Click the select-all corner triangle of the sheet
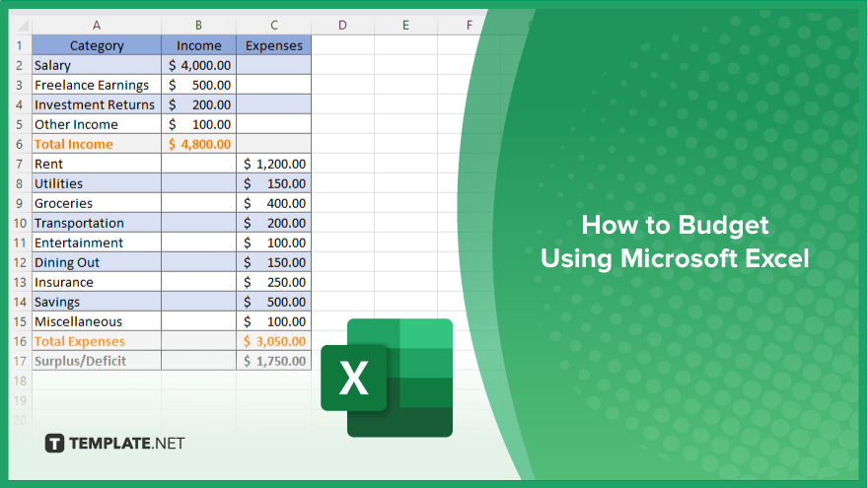The width and height of the screenshot is (868, 488). 22,26
